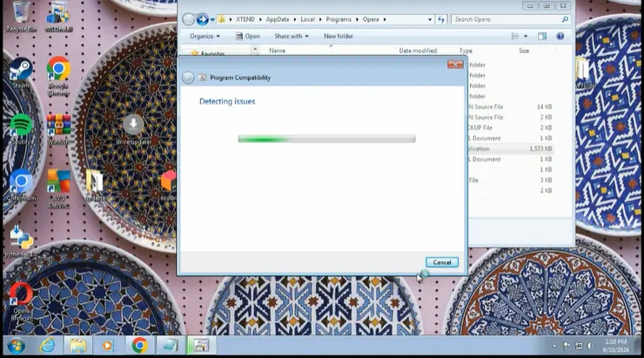Click the Explorer help icon

pyautogui.click(x=560, y=37)
